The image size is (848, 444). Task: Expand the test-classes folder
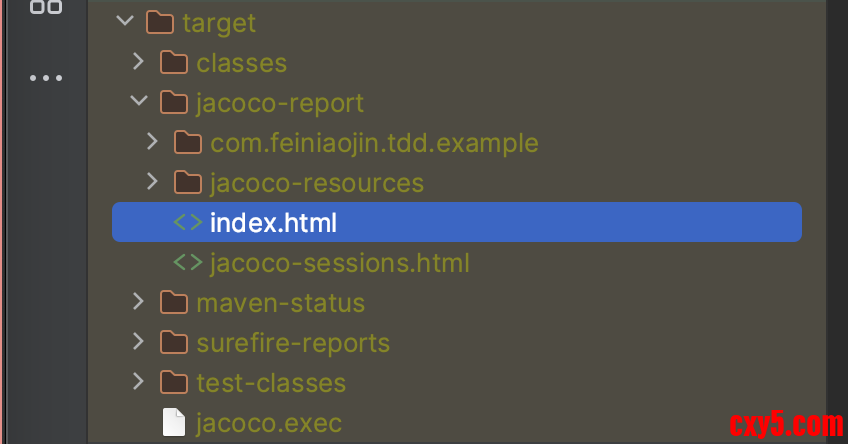[x=139, y=383]
